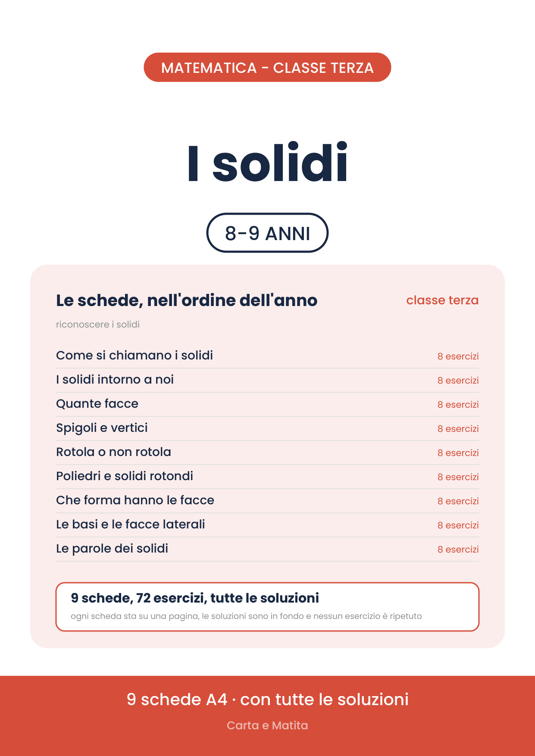Select Rotola o non rotola entry
535x756 pixels.
[267, 452]
